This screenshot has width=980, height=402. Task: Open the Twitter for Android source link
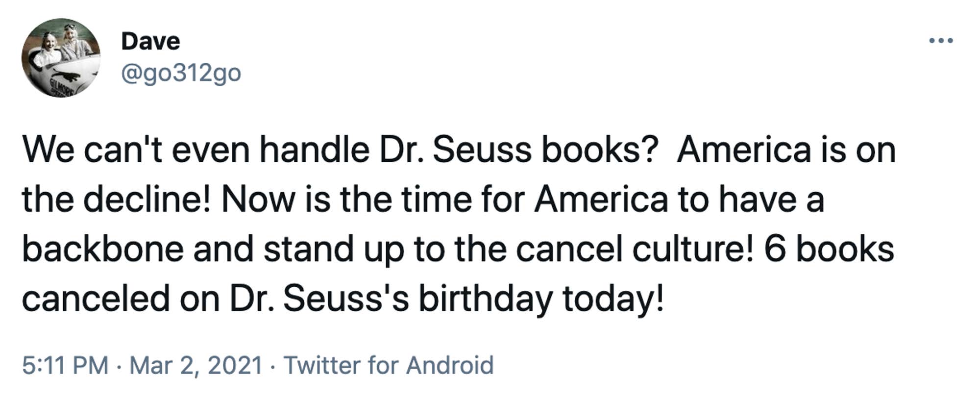(x=389, y=365)
